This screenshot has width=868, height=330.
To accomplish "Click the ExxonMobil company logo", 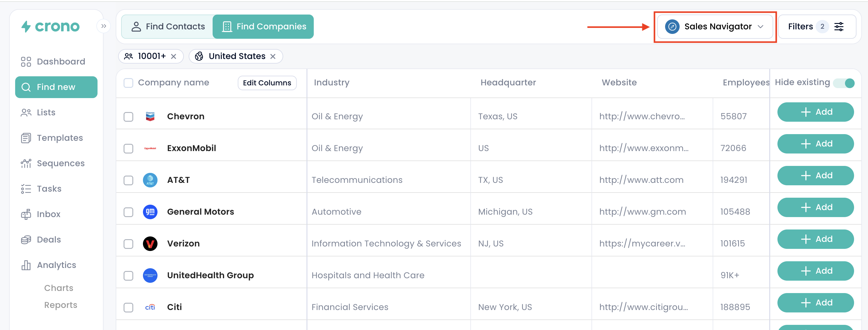I will point(150,148).
